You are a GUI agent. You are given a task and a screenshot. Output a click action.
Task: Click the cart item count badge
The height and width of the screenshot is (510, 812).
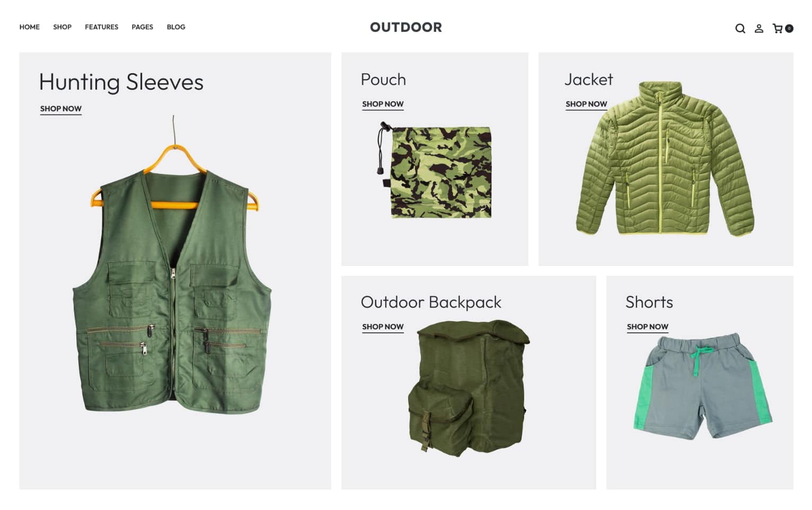pyautogui.click(x=789, y=29)
